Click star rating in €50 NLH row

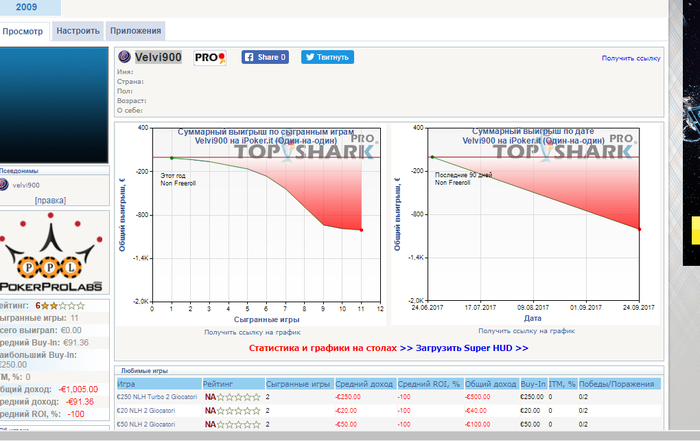238,424
